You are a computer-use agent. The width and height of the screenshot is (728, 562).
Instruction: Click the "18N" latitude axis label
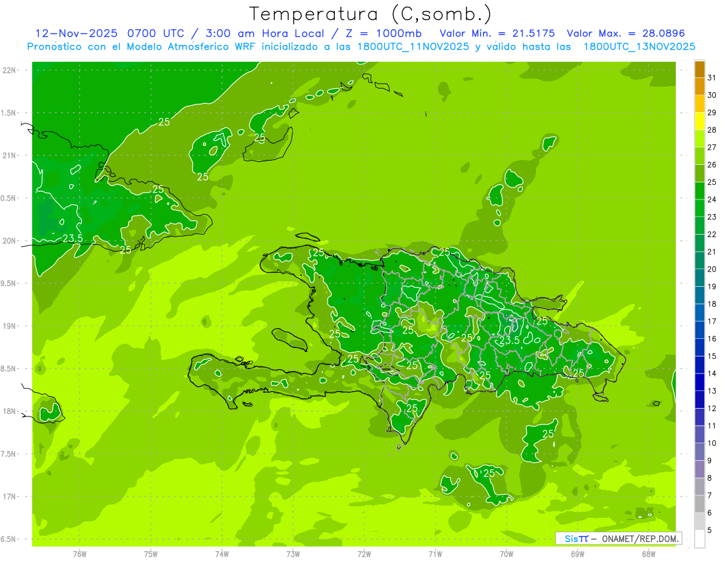click(x=8, y=411)
